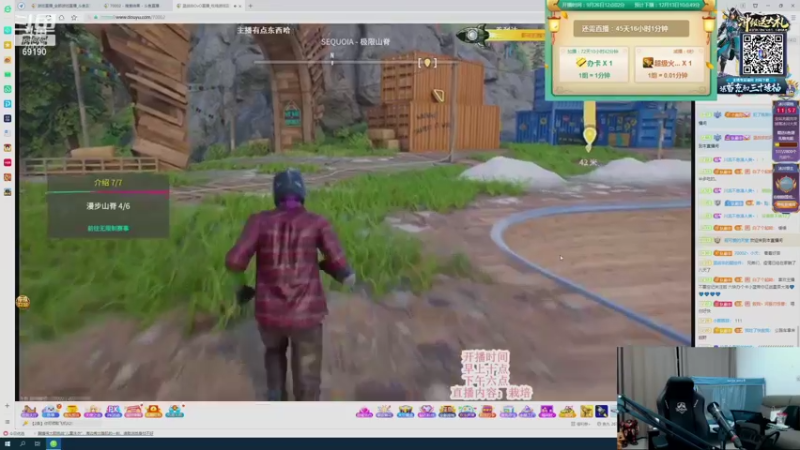The image size is (800, 450).
Task: Click the shield icon near window controls
Action: point(755,6)
